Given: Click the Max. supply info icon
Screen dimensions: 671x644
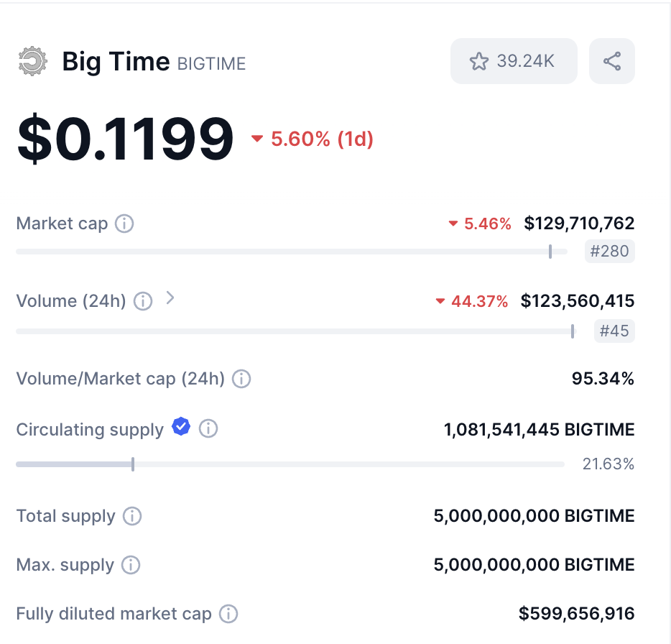Looking at the screenshot, I should pos(131,565).
